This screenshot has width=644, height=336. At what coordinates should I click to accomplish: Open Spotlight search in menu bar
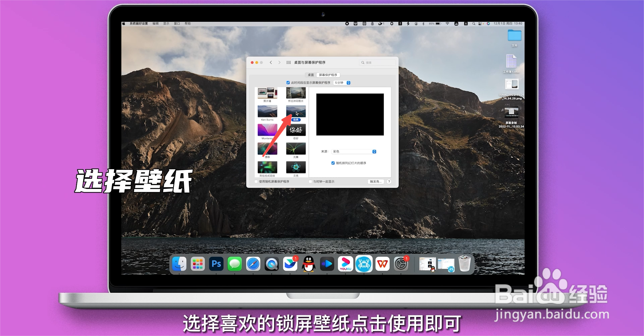pyautogui.click(x=474, y=23)
